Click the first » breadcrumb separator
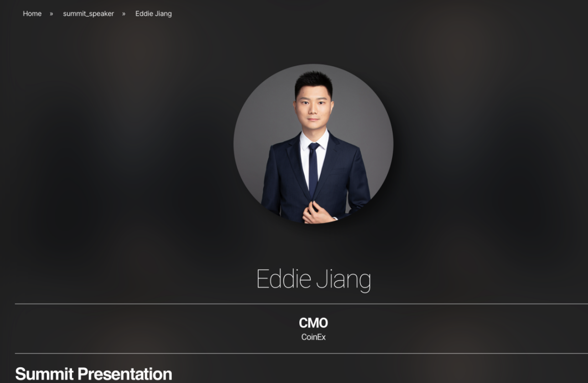The image size is (588, 383). tap(52, 14)
